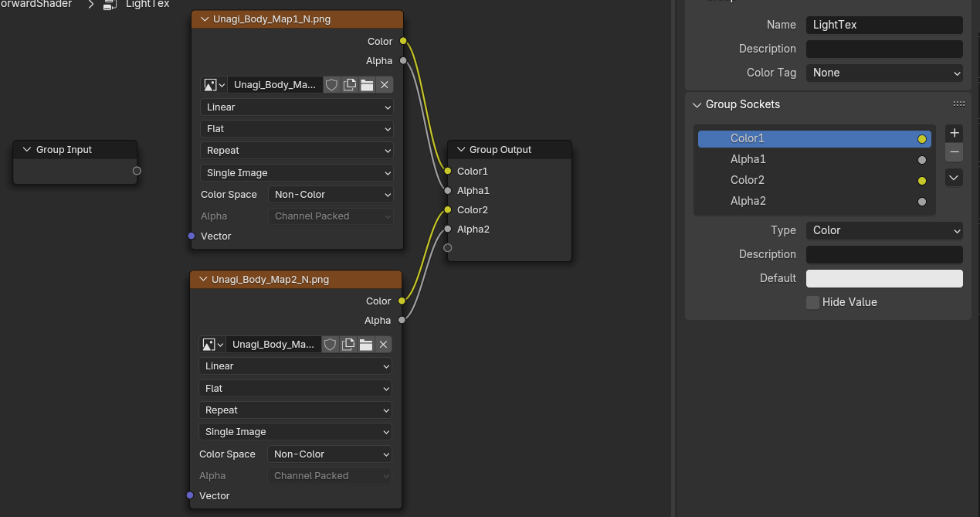The height and width of the screenshot is (517, 980).
Task: Open socket Type dropdown showing Color
Action: pyautogui.click(x=884, y=230)
